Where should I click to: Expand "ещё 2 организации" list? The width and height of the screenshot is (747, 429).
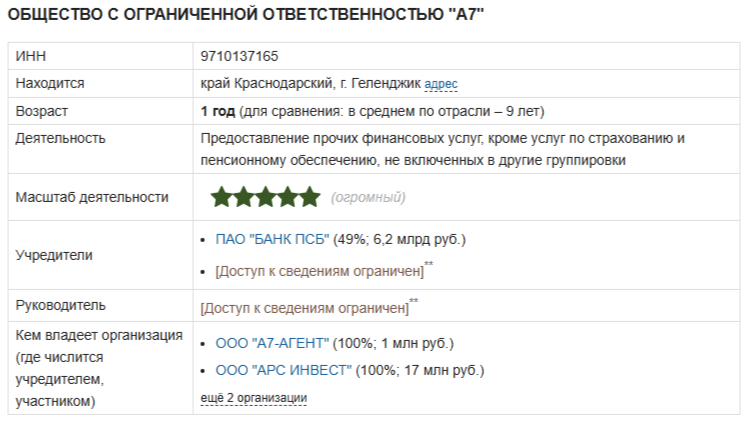254,398
